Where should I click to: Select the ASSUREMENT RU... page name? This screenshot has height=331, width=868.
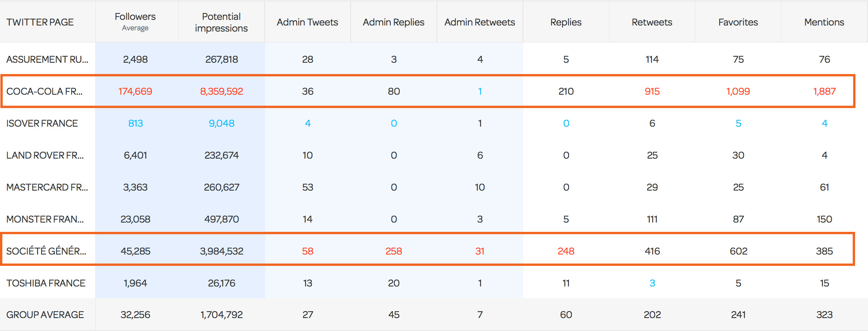tap(47, 59)
